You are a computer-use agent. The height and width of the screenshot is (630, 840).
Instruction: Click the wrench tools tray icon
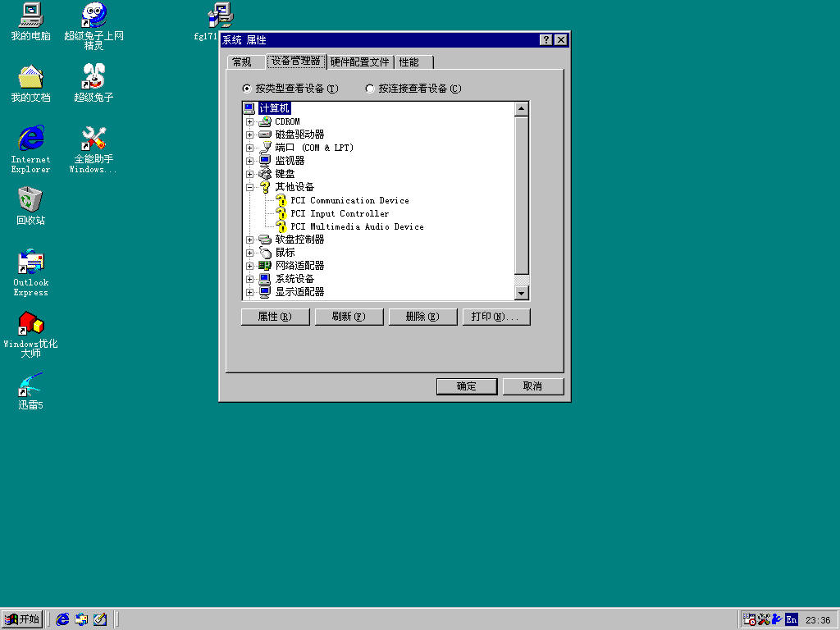point(764,619)
